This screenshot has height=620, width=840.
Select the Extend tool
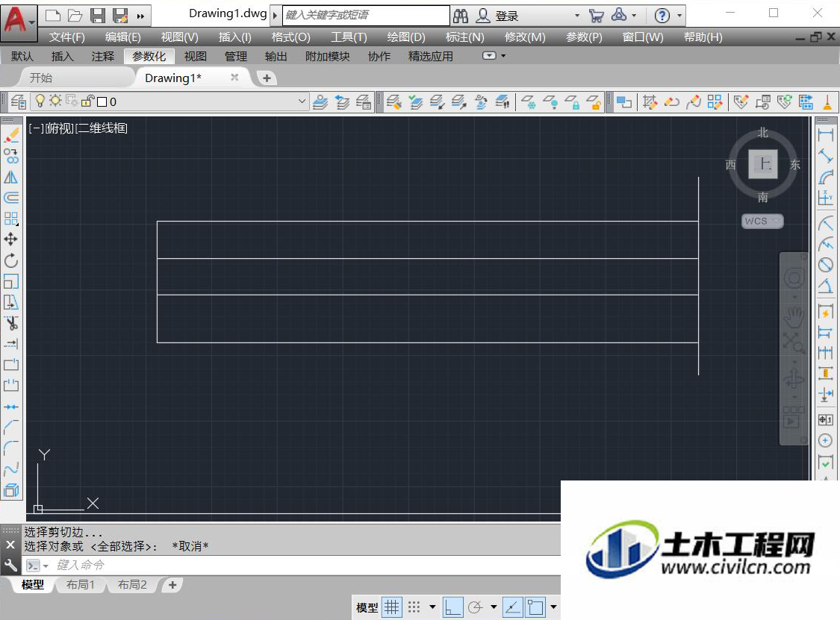point(11,344)
